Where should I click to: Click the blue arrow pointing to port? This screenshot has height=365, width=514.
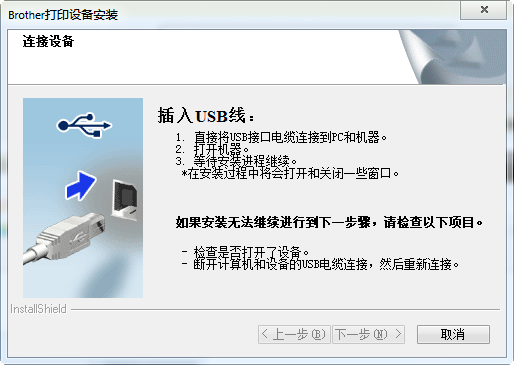tap(80, 185)
